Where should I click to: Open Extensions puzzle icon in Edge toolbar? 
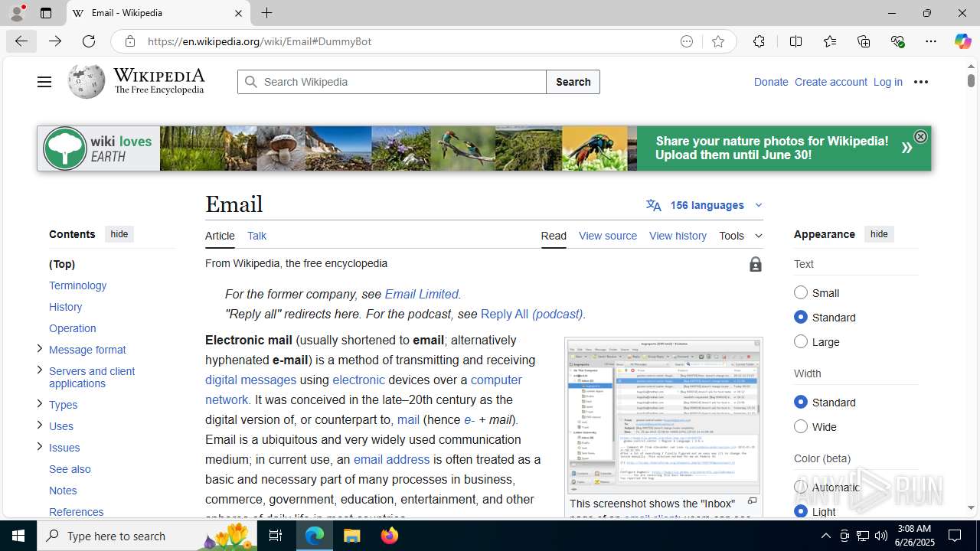tap(759, 41)
